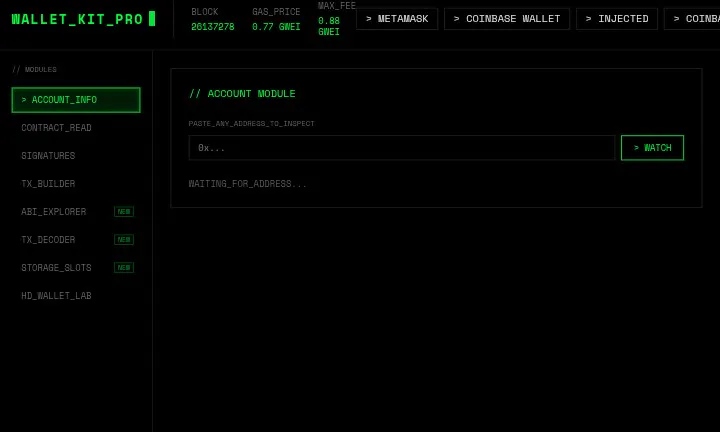Click the NEW badge next to STORAGE_SLOTS
The image size is (720, 432).
(124, 268)
